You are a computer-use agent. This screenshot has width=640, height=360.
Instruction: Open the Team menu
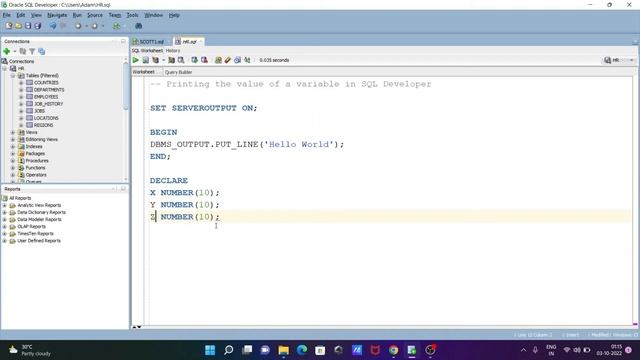pos(115,15)
